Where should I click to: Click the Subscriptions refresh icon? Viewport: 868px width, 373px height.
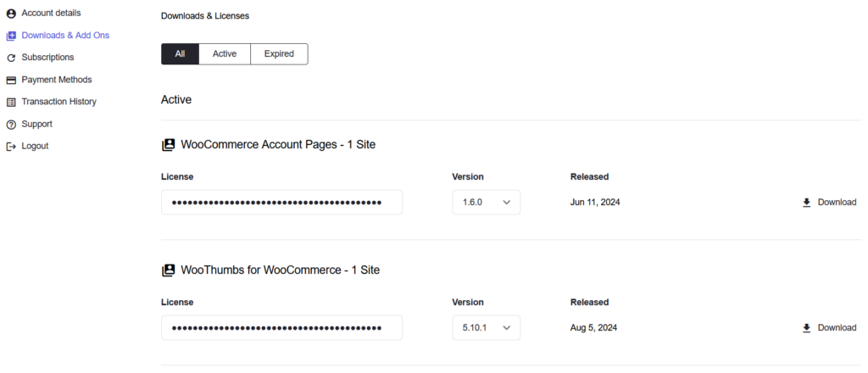[11, 58]
